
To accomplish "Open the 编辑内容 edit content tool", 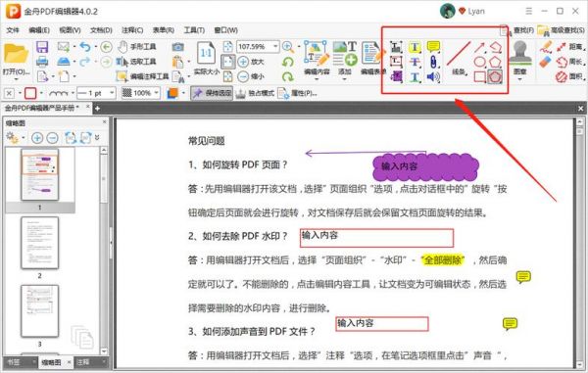I will click(x=317, y=58).
